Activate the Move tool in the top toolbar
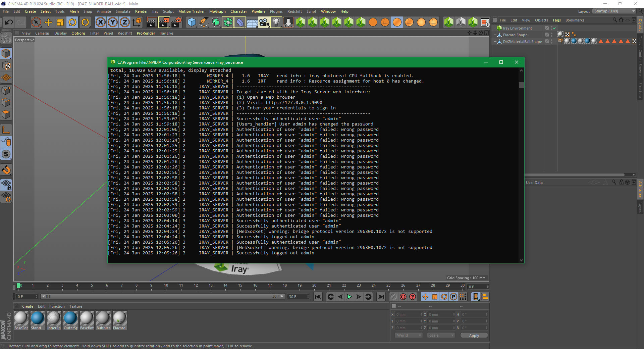Viewport: 644px width, 349px height. tap(48, 22)
